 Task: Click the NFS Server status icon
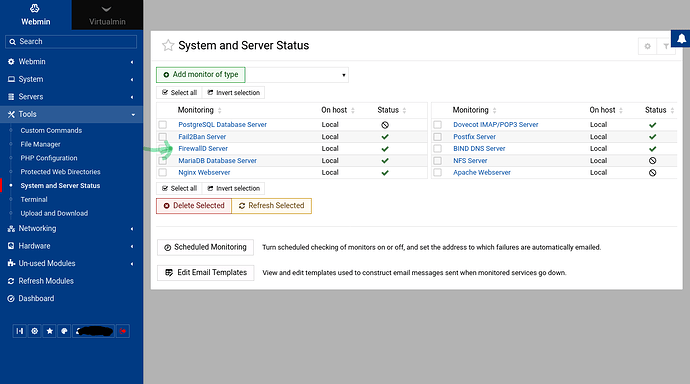pyautogui.click(x=653, y=161)
